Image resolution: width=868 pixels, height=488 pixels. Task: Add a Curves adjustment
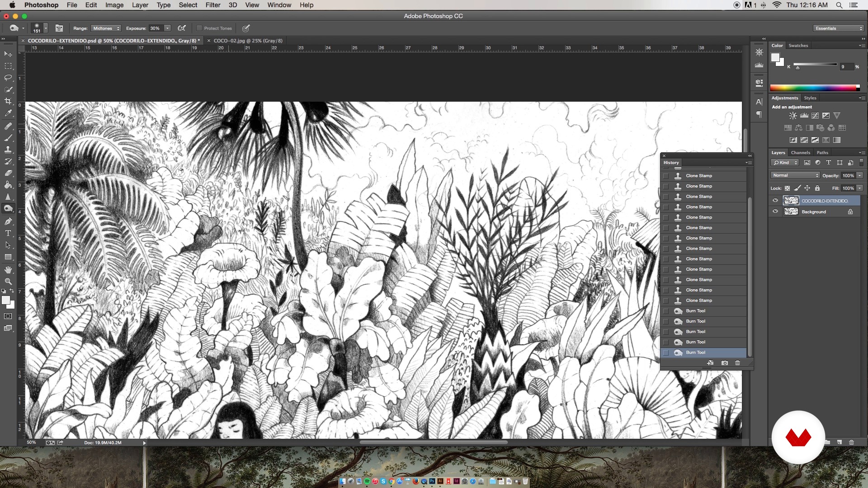click(815, 116)
